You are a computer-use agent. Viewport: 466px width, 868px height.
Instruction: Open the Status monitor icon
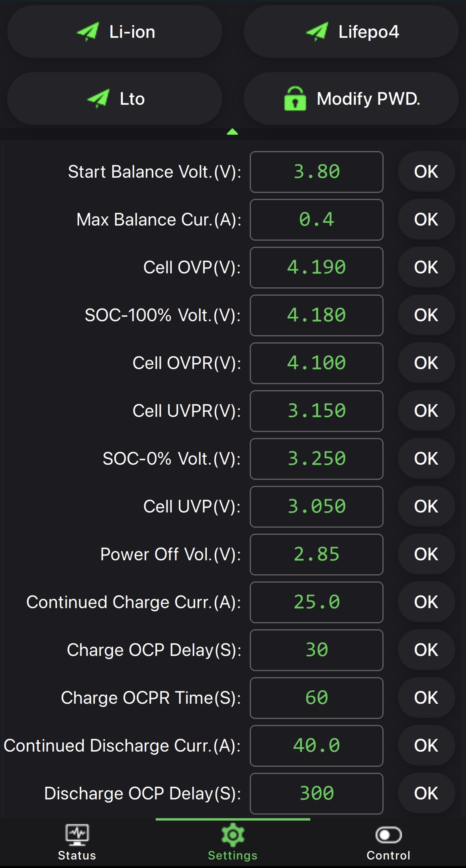pyautogui.click(x=77, y=835)
